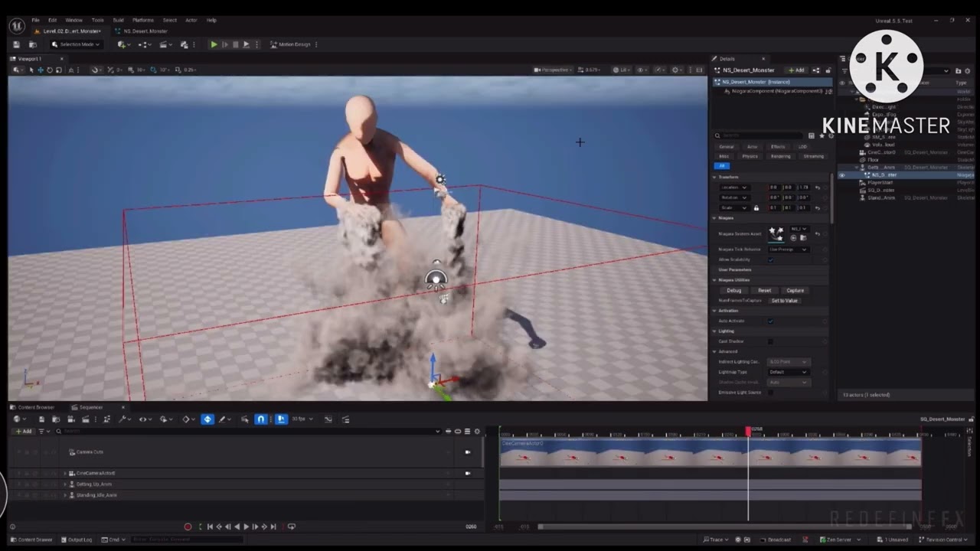Play the sequence forward in Sequencer
The height and width of the screenshot is (551, 980).
point(246,527)
